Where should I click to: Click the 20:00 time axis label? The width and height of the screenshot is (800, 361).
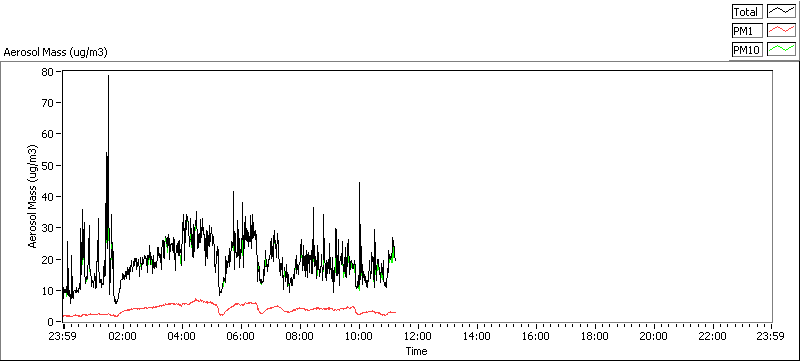tap(654, 336)
